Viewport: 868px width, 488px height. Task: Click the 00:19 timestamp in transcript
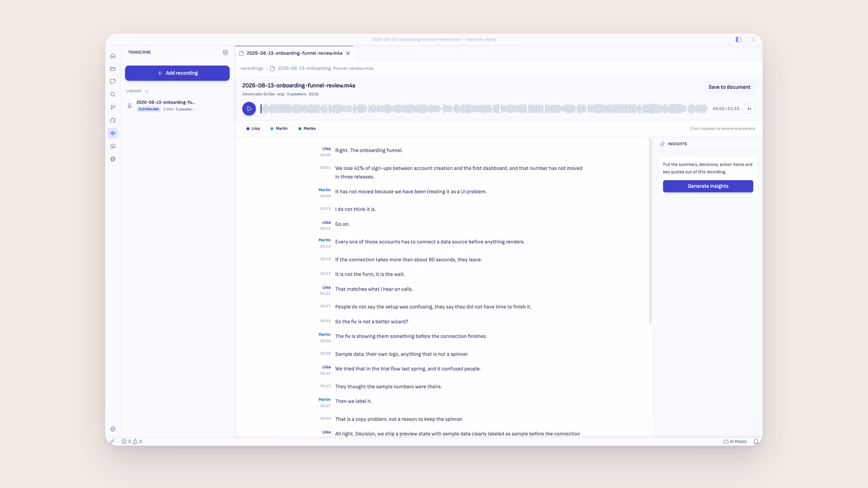pyautogui.click(x=325, y=259)
